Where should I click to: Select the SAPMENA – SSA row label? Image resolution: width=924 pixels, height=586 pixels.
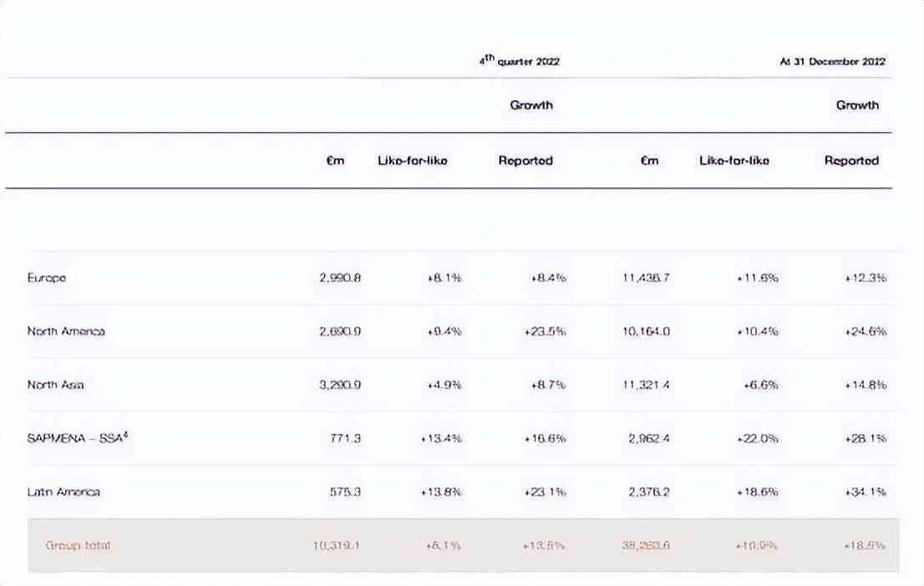click(77, 437)
